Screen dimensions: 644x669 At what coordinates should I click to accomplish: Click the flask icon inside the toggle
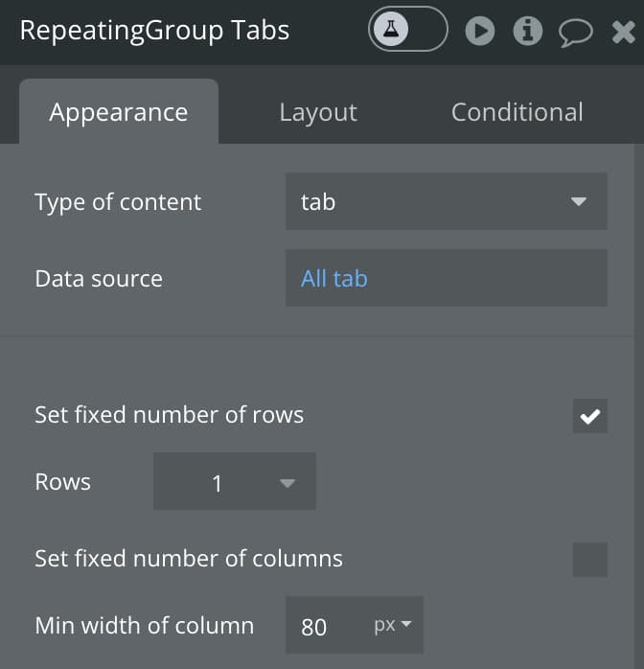click(391, 29)
